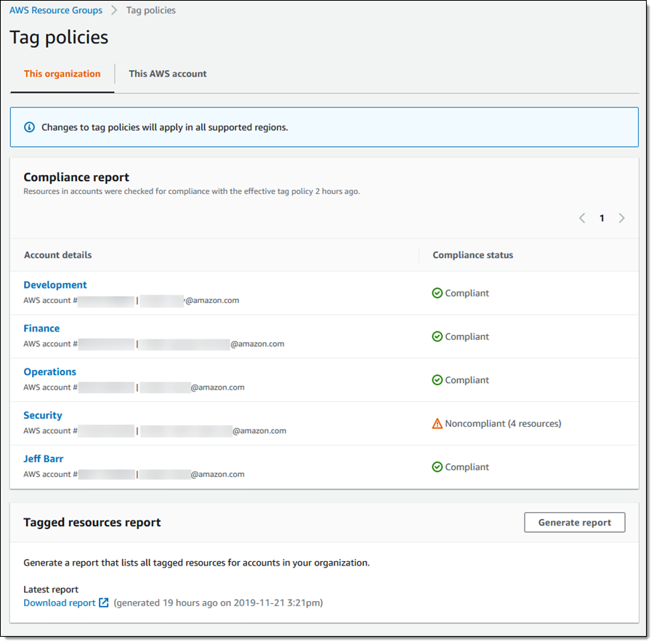
Task: Open the Finance account details
Action: point(41,329)
